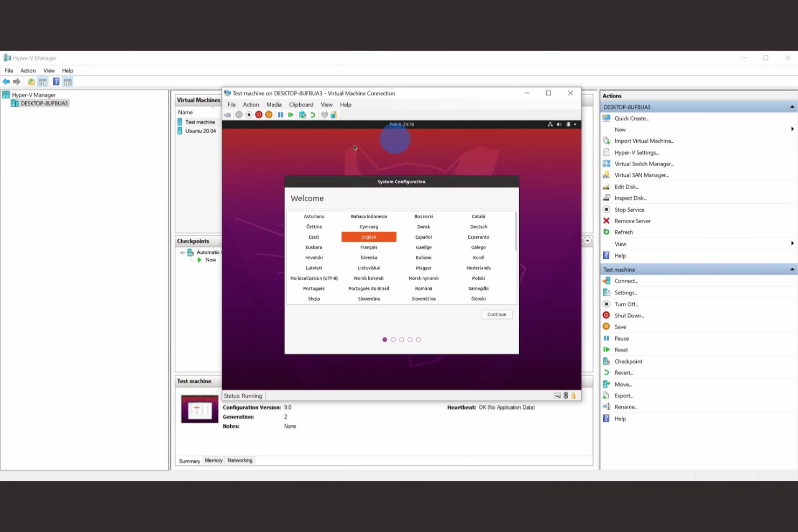Click the lock icon in VM status bar
The height and width of the screenshot is (532, 798).
pos(573,396)
